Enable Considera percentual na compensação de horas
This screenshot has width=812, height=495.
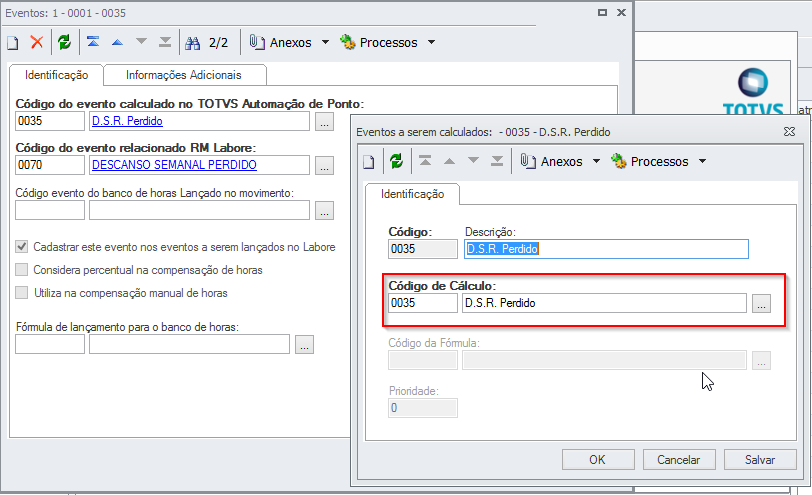21,269
